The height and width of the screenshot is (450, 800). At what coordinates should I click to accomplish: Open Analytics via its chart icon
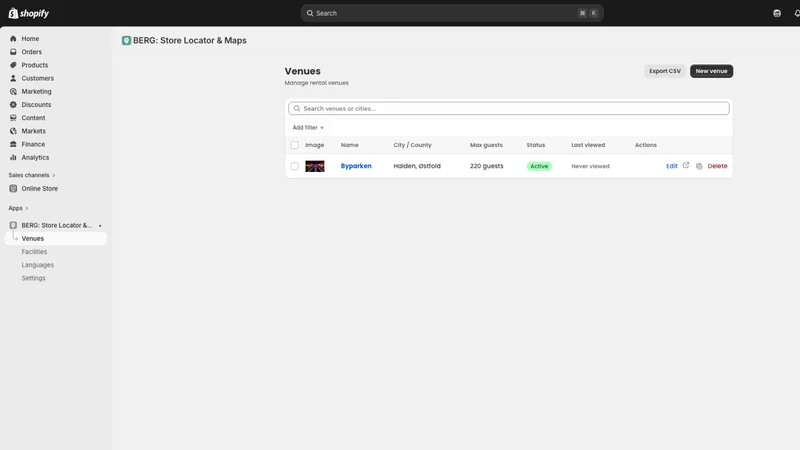13,158
